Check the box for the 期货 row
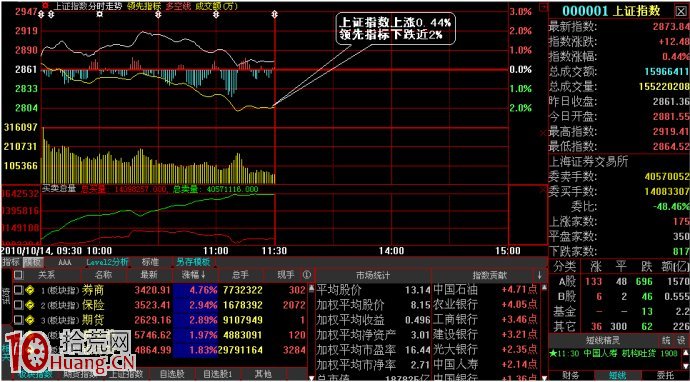 (x=18, y=320)
